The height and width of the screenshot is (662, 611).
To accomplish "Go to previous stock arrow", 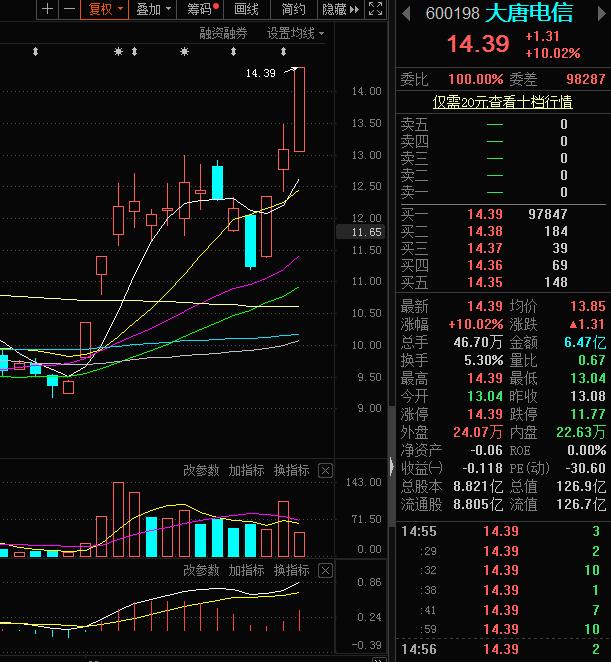I will tap(406, 14).
